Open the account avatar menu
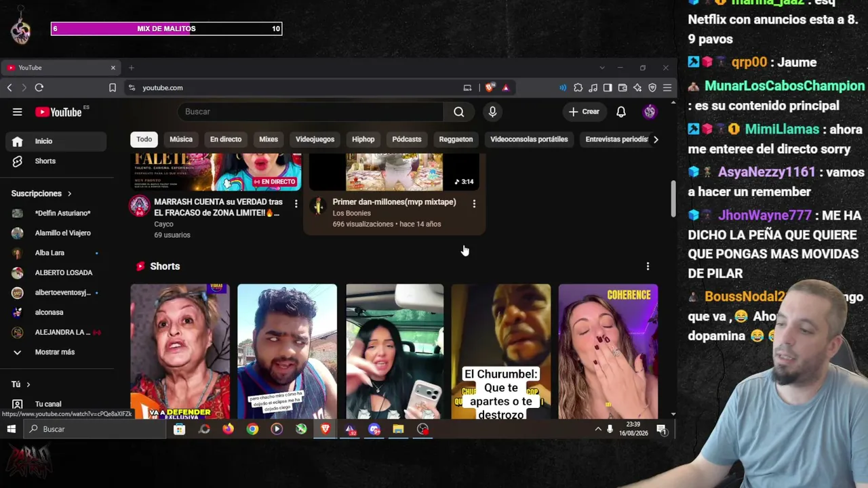This screenshot has width=868, height=488. pyautogui.click(x=650, y=112)
